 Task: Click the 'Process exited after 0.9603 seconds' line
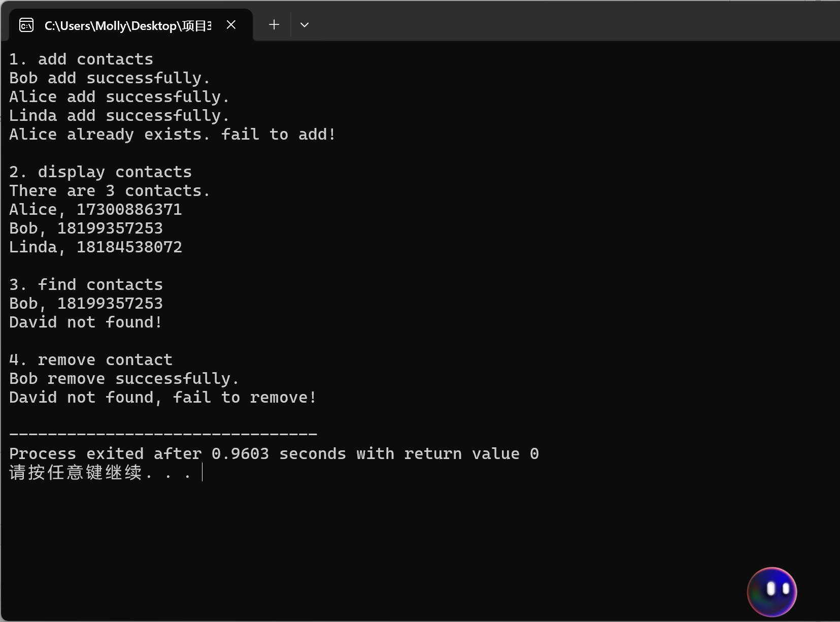pos(274,454)
